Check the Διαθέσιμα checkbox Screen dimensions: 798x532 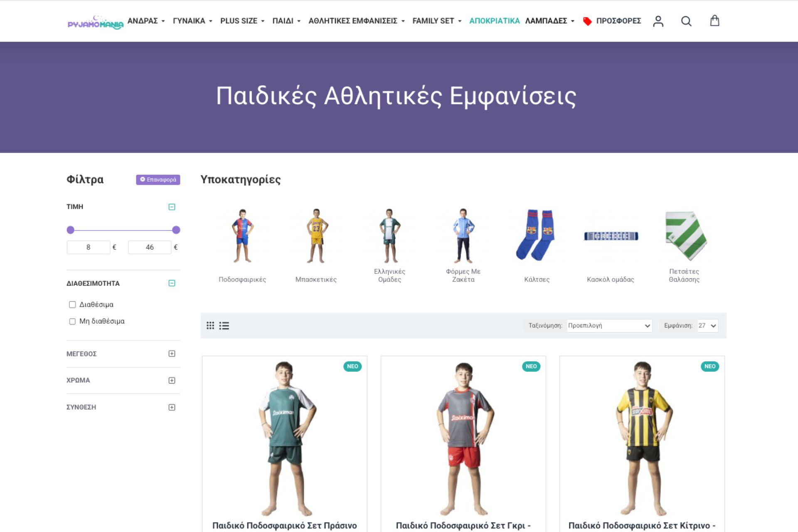pyautogui.click(x=72, y=305)
